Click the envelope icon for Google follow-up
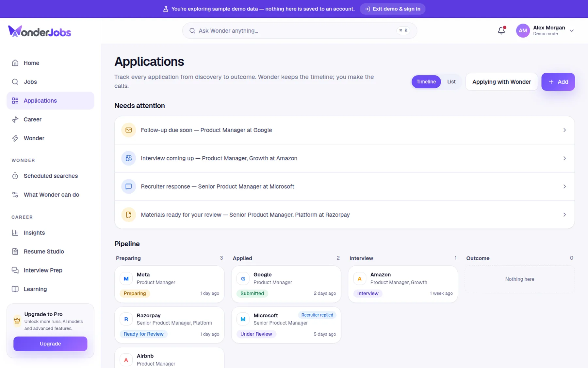Screen dimensions: 588x368 coord(128,130)
